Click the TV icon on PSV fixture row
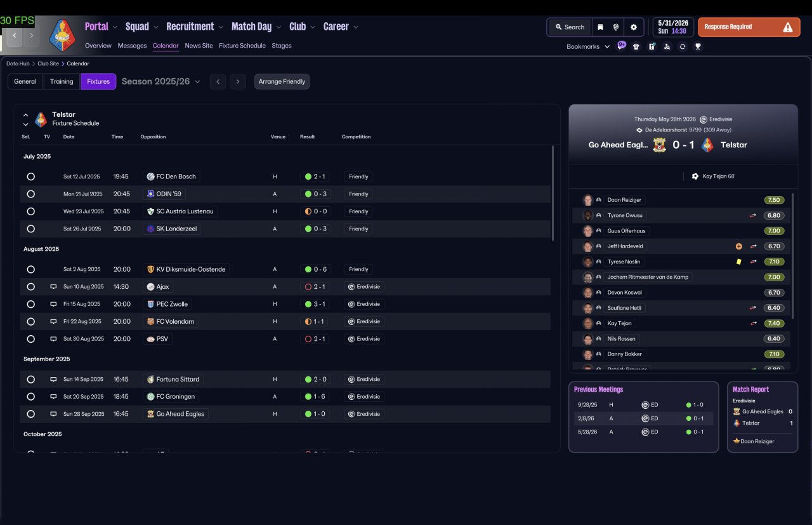The image size is (812, 525). click(53, 339)
